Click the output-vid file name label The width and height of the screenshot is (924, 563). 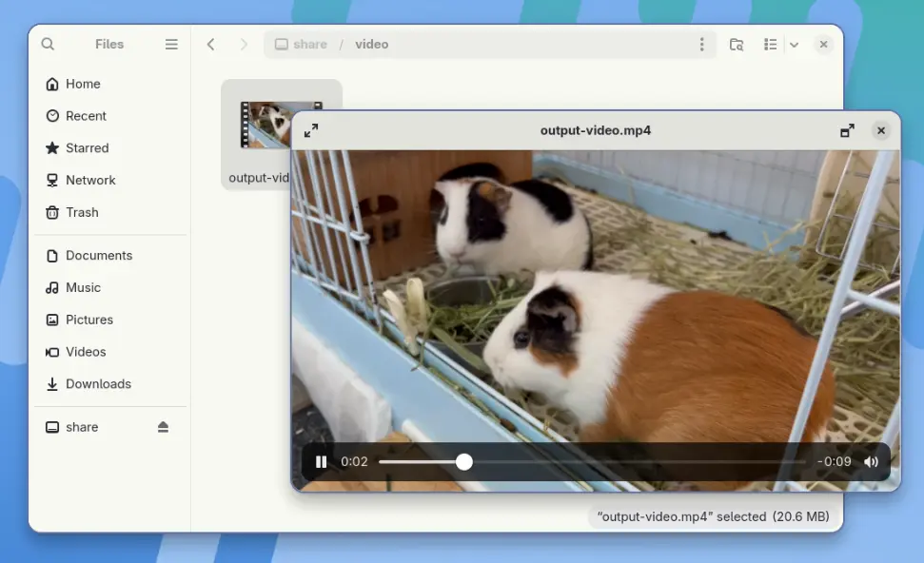pos(259,178)
